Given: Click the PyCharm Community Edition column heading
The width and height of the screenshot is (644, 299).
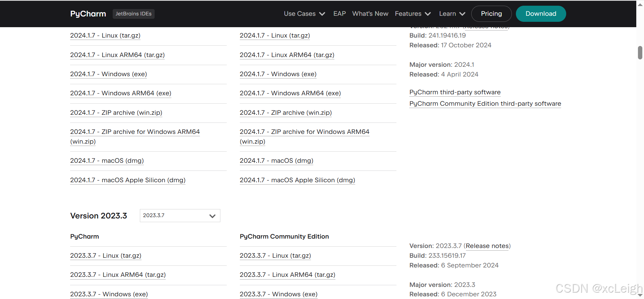Looking at the screenshot, I should [x=284, y=237].
